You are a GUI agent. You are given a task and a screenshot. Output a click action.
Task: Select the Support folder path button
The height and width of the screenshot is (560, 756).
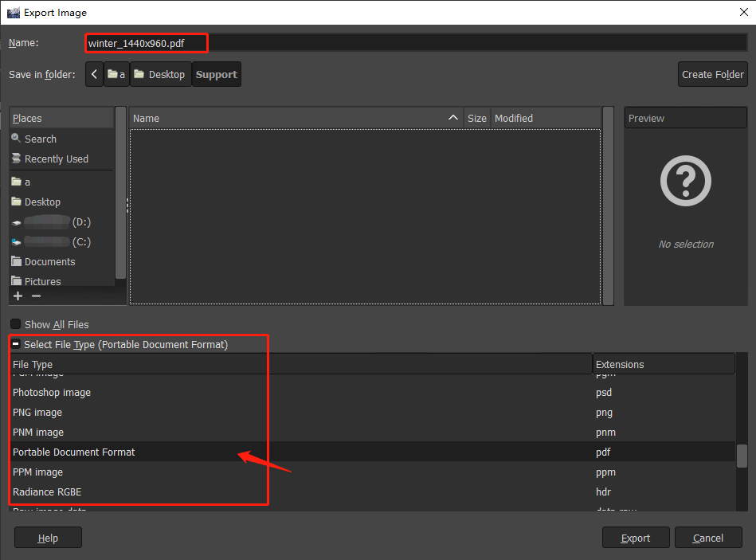pyautogui.click(x=217, y=74)
